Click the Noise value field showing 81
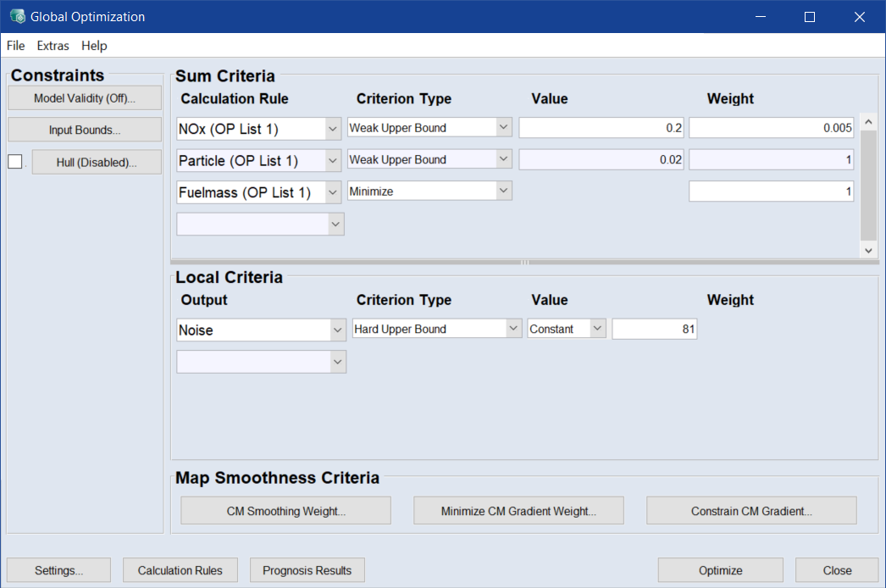This screenshot has width=886, height=588. click(x=654, y=329)
